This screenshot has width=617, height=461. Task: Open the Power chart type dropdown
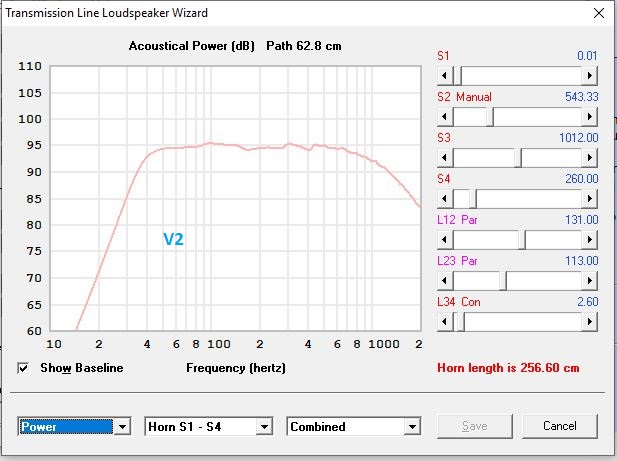click(122, 427)
